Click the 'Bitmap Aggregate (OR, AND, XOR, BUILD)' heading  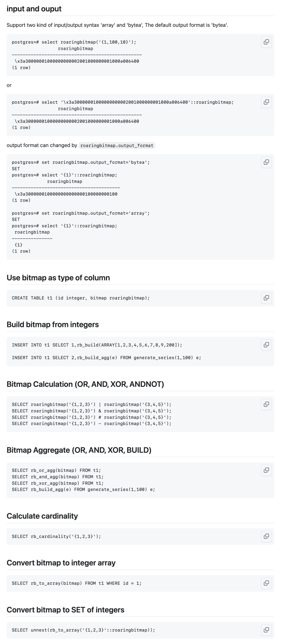[x=79, y=450]
